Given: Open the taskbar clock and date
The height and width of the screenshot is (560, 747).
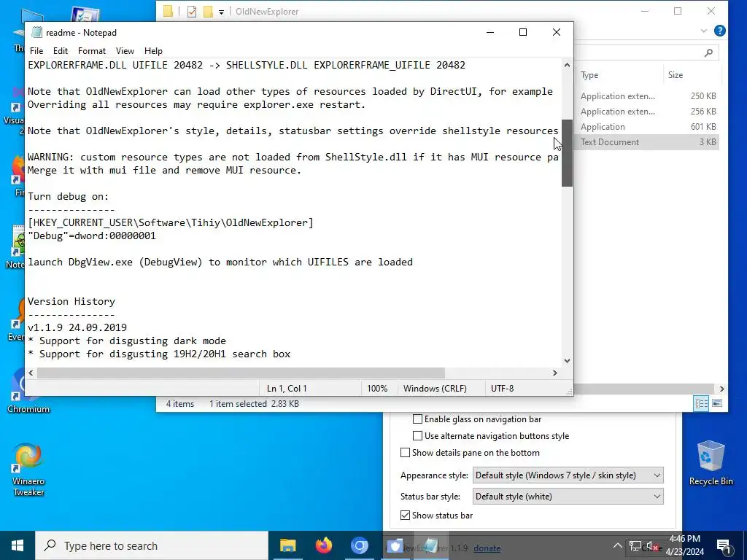Looking at the screenshot, I should tap(684, 545).
